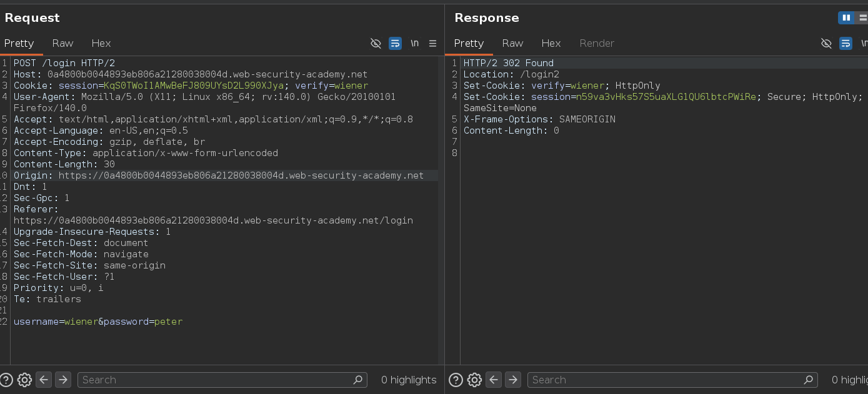Open search settings gear below Request editor
This screenshot has width=868, height=394.
tap(24, 380)
